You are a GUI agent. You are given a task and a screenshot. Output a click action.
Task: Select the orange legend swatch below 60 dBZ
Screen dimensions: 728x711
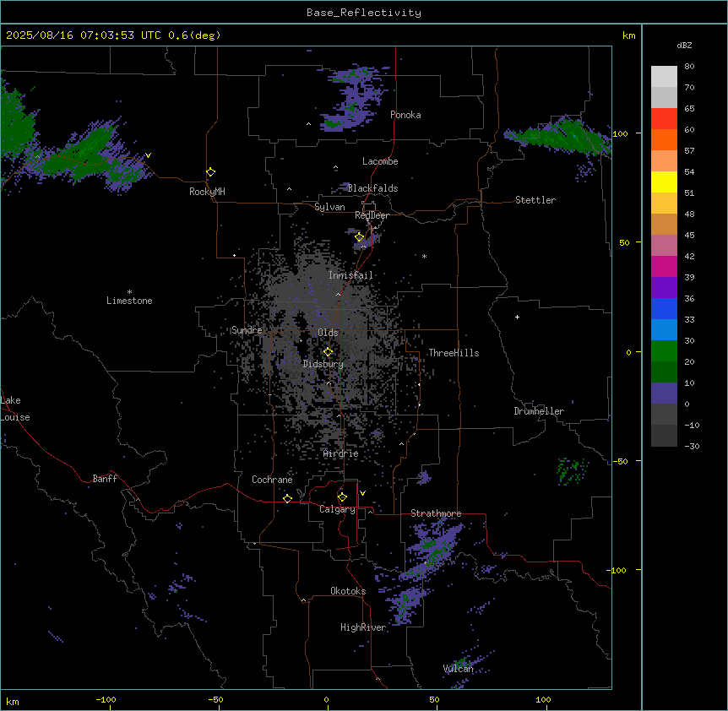coord(664,139)
